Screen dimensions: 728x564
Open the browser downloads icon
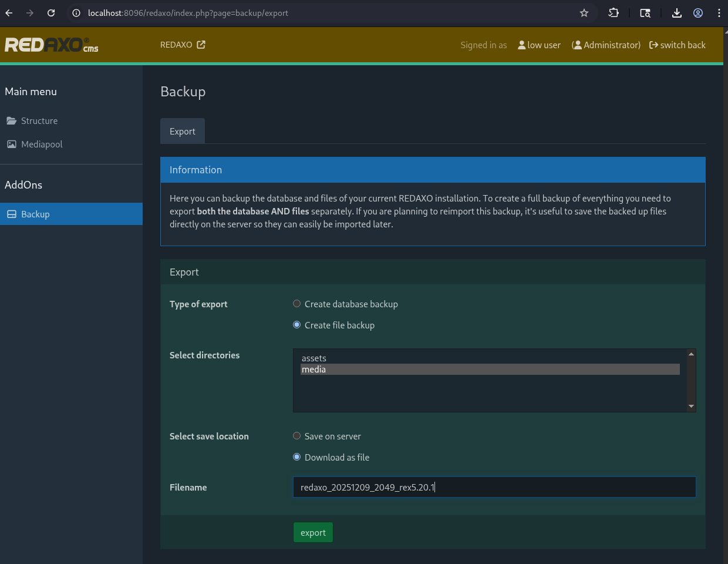(x=677, y=13)
